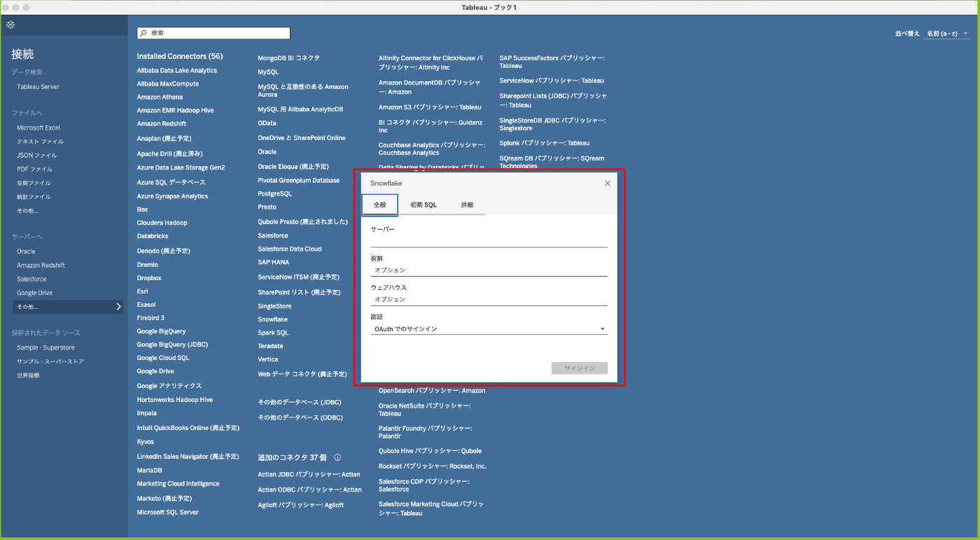
Task: Focus the ウェアハウス input field
Action: coord(489,300)
